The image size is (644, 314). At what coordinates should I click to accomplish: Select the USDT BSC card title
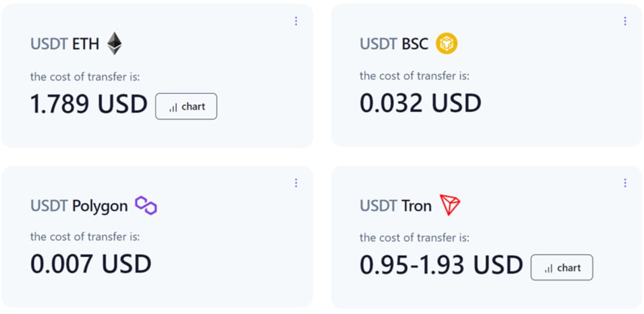click(393, 43)
